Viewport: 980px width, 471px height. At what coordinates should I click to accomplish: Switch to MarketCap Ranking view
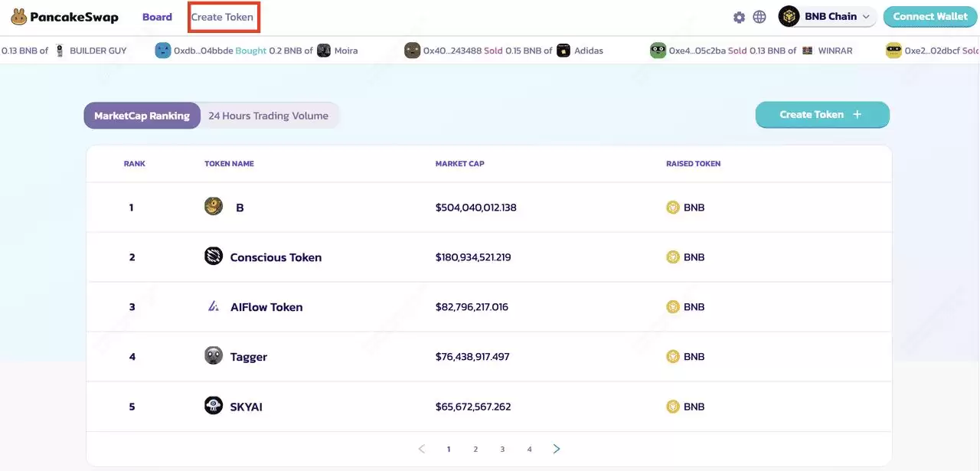142,115
